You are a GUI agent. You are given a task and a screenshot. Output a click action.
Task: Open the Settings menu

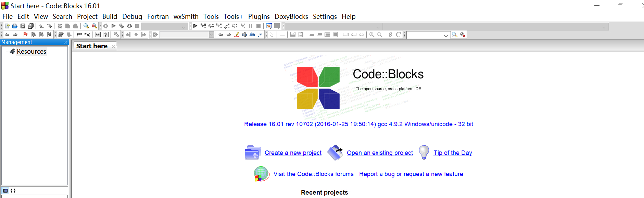pos(325,16)
